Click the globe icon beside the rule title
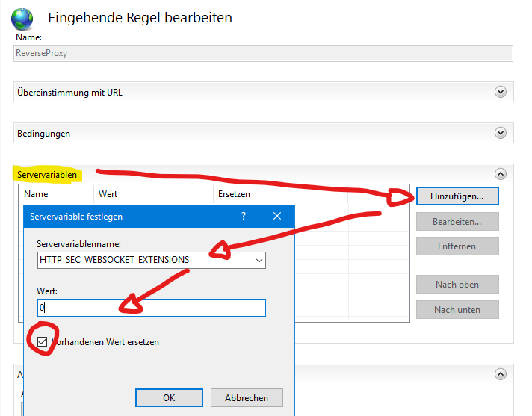The height and width of the screenshot is (416, 532). pyautogui.click(x=22, y=16)
